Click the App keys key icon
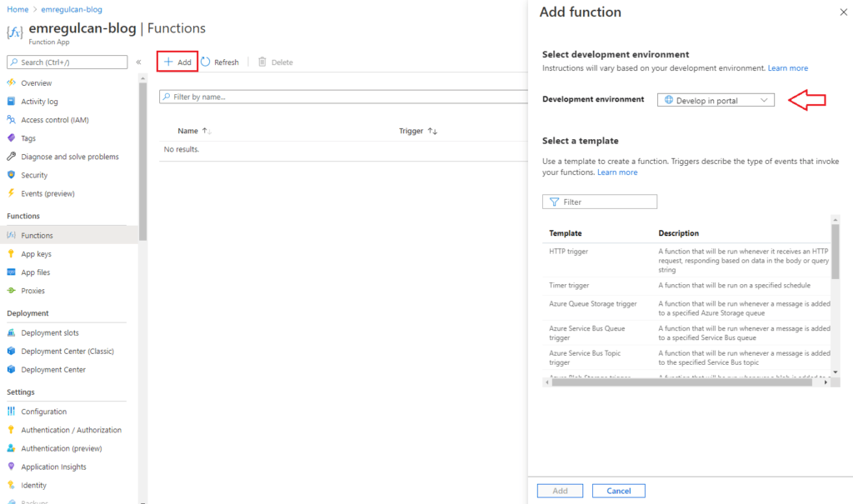The image size is (853, 504). tap(11, 253)
